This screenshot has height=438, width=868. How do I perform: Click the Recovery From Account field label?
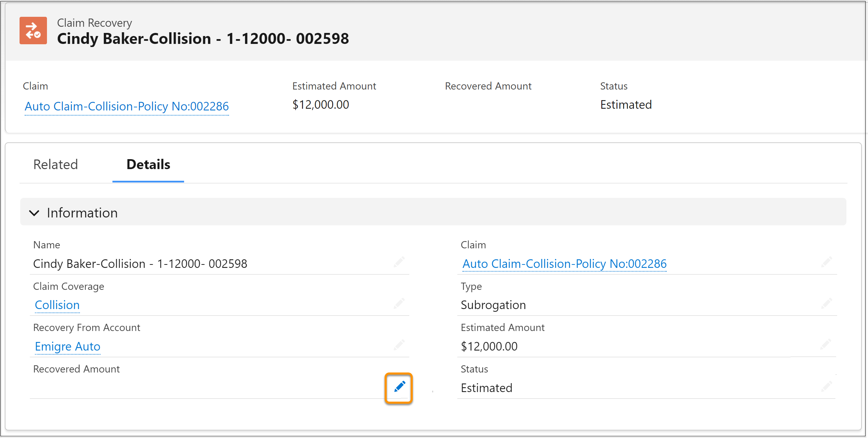87,328
